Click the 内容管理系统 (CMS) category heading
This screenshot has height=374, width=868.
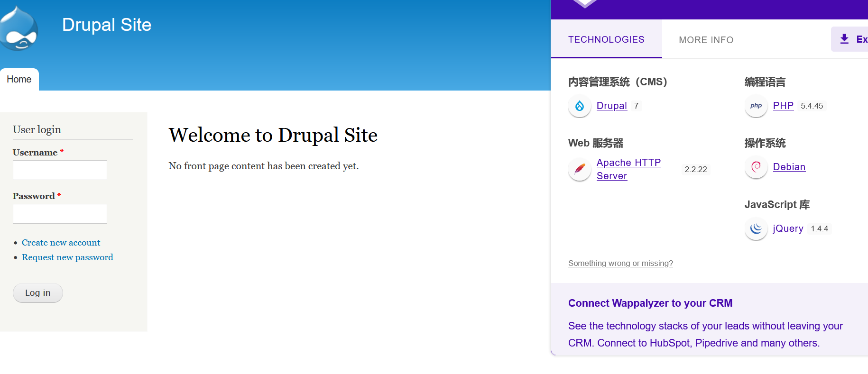(x=618, y=82)
